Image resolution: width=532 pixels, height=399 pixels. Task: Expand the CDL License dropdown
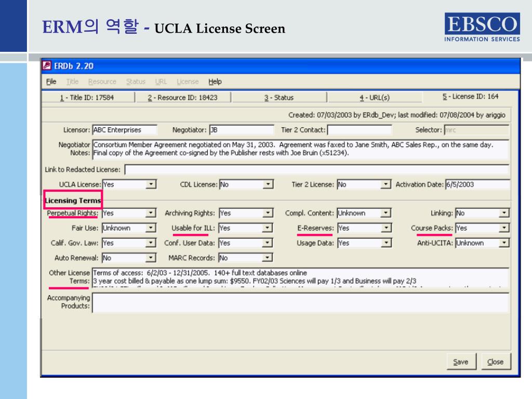(x=268, y=184)
